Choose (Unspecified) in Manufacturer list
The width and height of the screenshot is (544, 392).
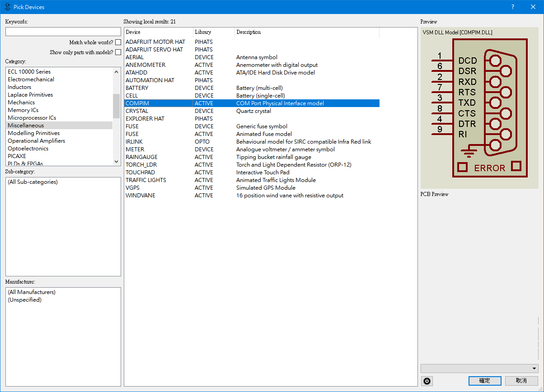pyautogui.click(x=24, y=300)
